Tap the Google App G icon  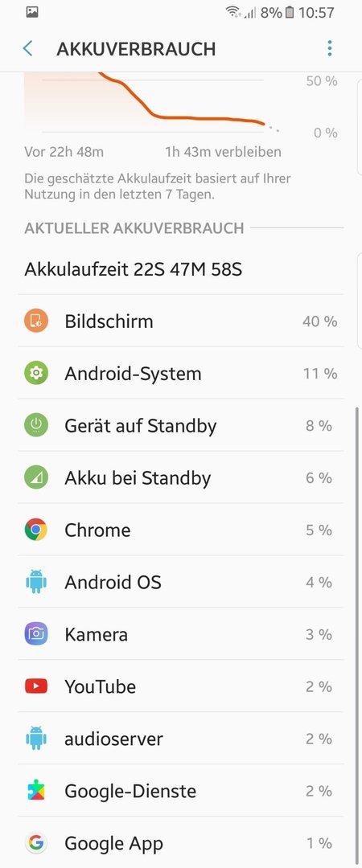click(x=36, y=842)
